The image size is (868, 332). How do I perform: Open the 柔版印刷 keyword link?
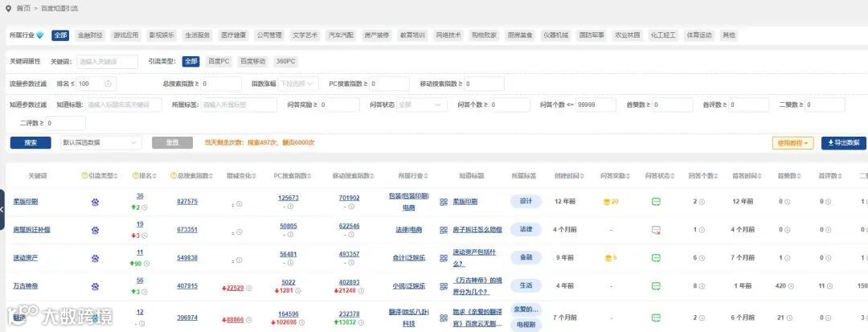coord(26,202)
